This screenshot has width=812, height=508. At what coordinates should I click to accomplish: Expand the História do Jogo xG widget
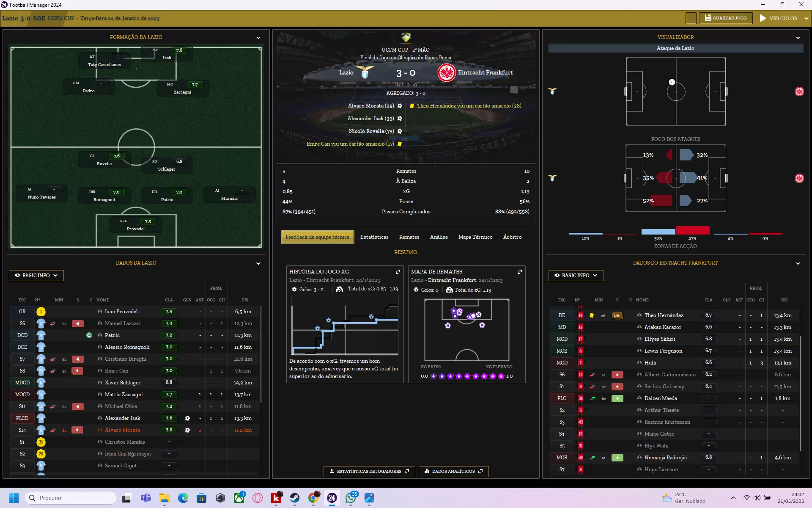(398, 272)
